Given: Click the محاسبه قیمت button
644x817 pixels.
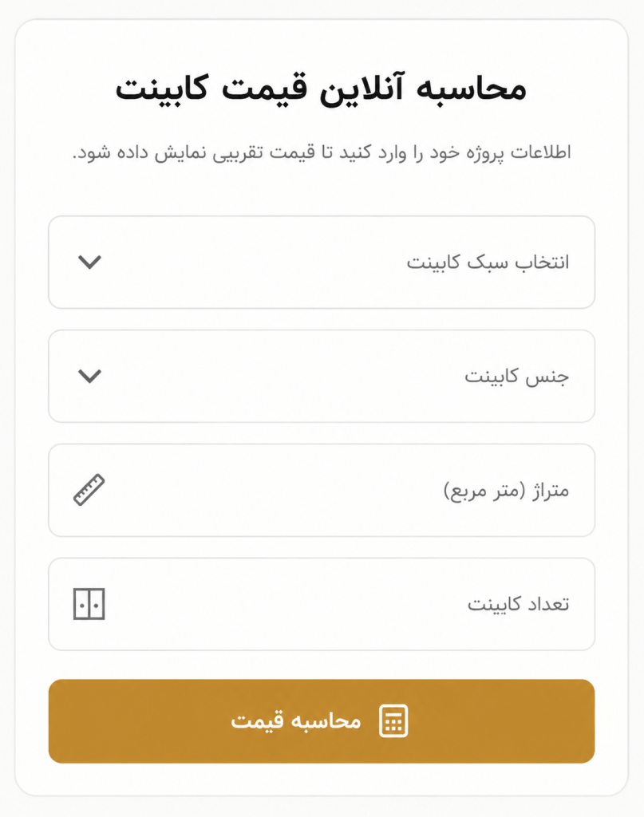Looking at the screenshot, I should point(322,721).
